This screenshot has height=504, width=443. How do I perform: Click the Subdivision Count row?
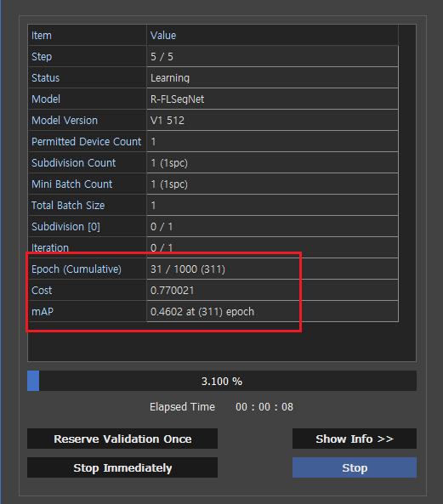click(x=213, y=162)
